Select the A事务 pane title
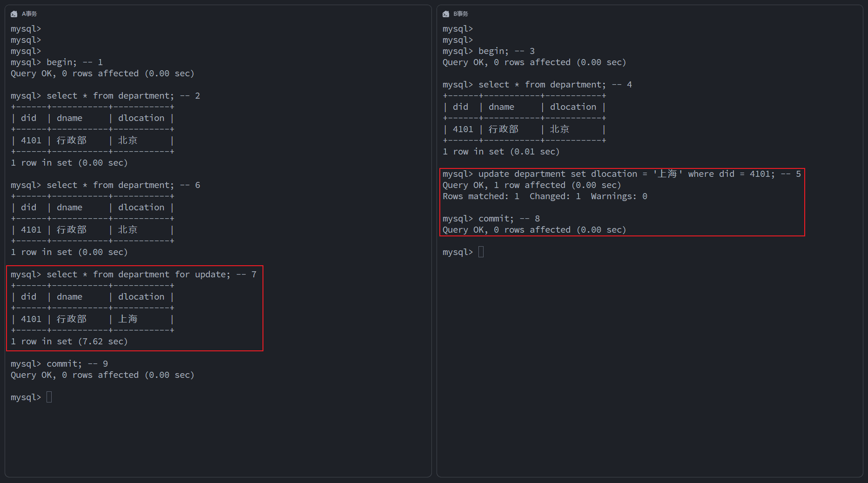The image size is (868, 483). click(29, 14)
